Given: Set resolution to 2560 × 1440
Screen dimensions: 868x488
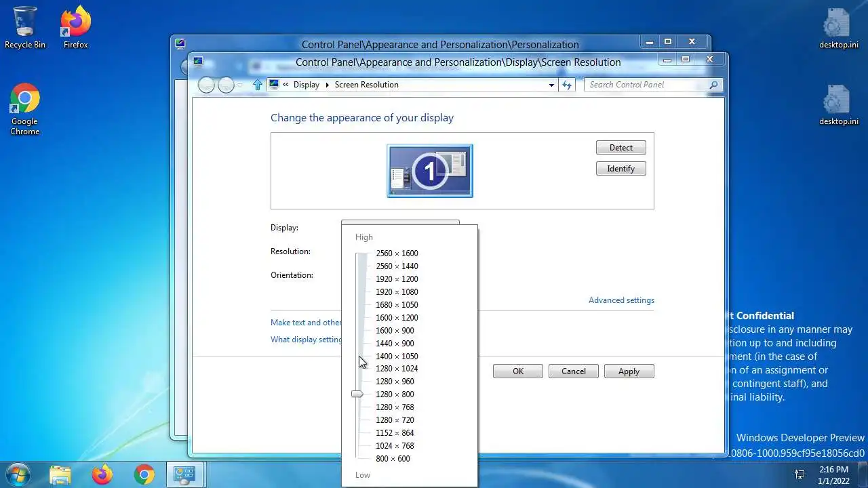Looking at the screenshot, I should coord(397,266).
